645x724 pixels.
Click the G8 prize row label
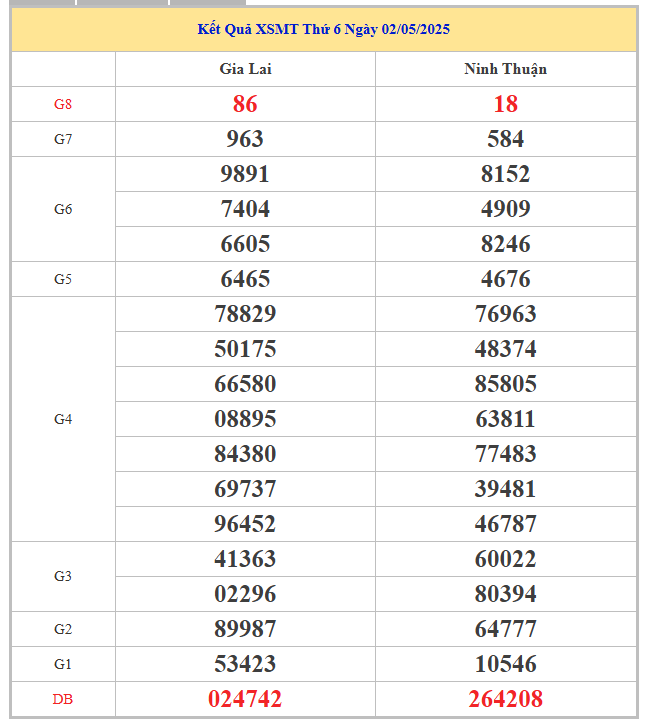point(63,104)
